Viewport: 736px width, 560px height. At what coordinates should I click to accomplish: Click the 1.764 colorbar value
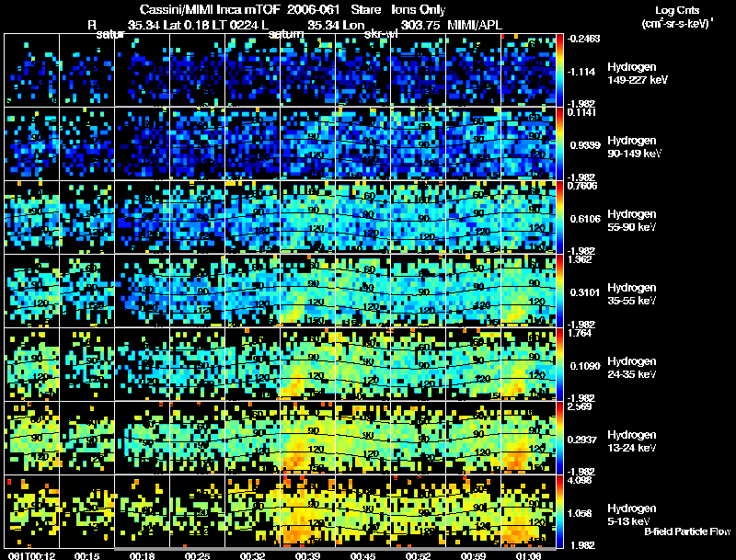[x=580, y=333]
